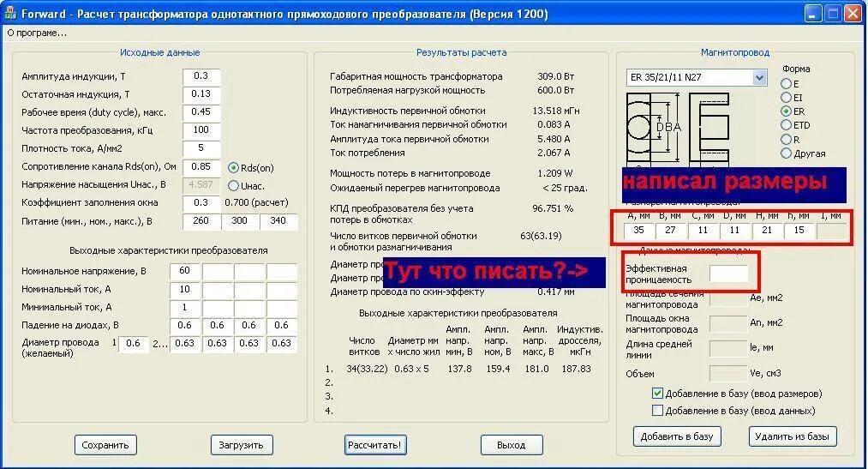Click the duty cycle field with 0.45
The height and width of the screenshot is (469, 868).
tap(201, 111)
